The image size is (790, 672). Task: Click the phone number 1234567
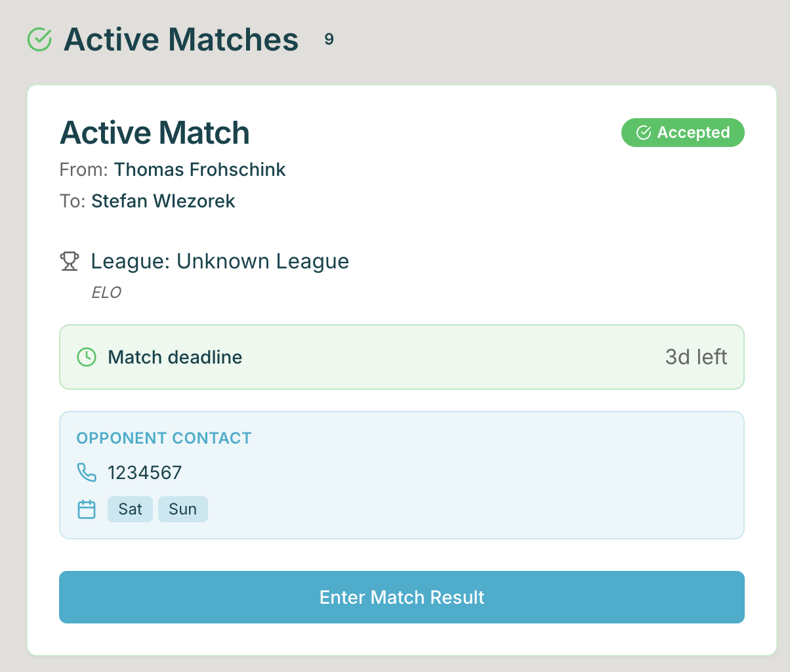pyautogui.click(x=144, y=472)
